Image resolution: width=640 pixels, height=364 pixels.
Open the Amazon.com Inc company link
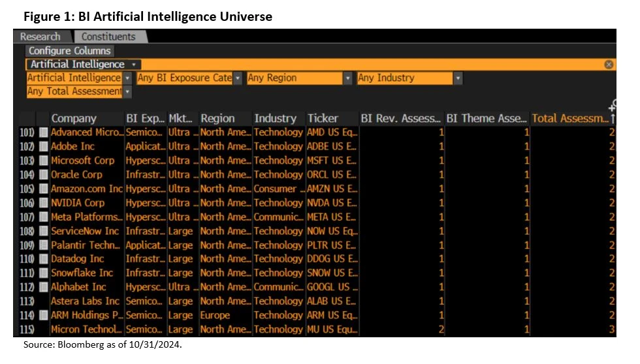coord(86,189)
